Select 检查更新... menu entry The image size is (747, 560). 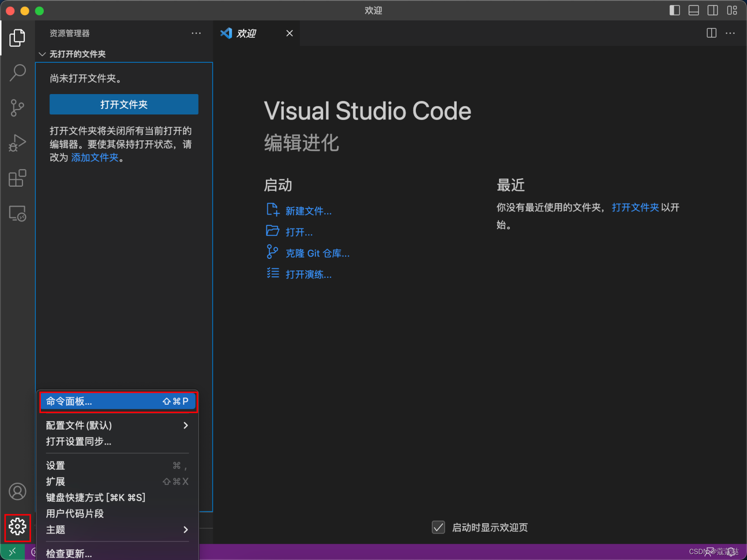(x=118, y=554)
